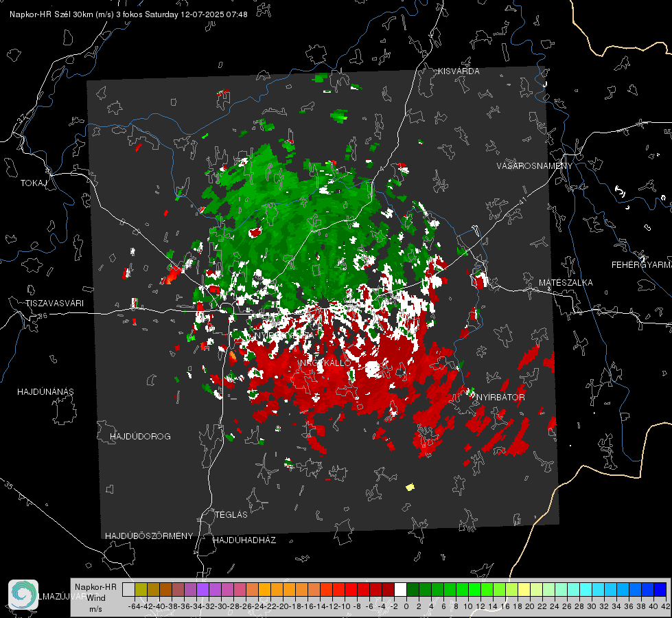This screenshot has width=672, height=618.
Task: Pick the orange swatch between -24 and -22
Action: click(x=264, y=590)
